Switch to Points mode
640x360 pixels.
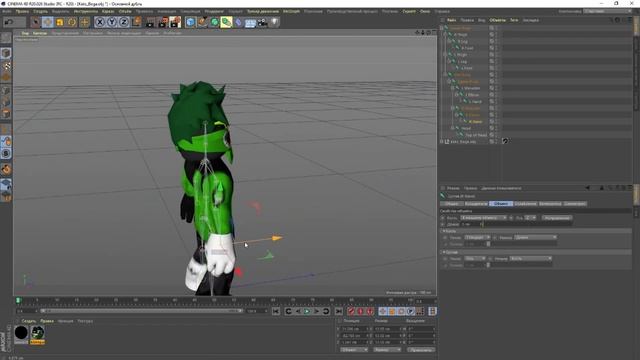6,90
